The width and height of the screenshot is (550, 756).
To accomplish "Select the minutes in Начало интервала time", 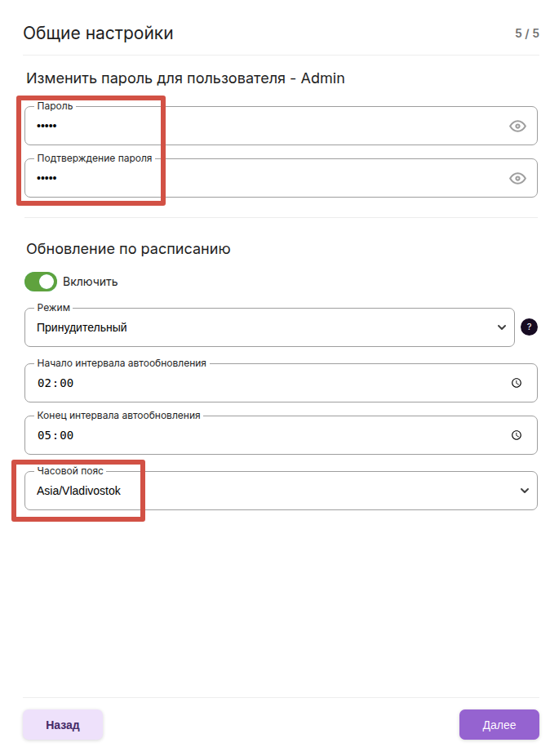I will tap(66, 383).
